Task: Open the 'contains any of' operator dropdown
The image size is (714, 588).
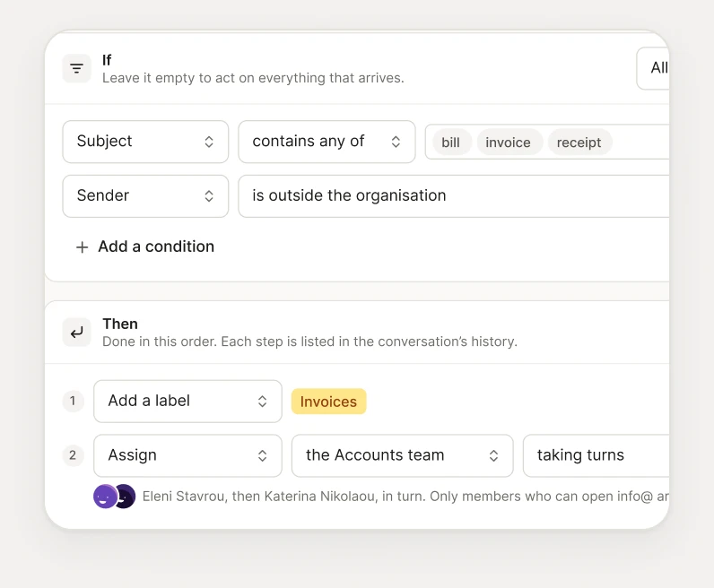Action: point(327,142)
